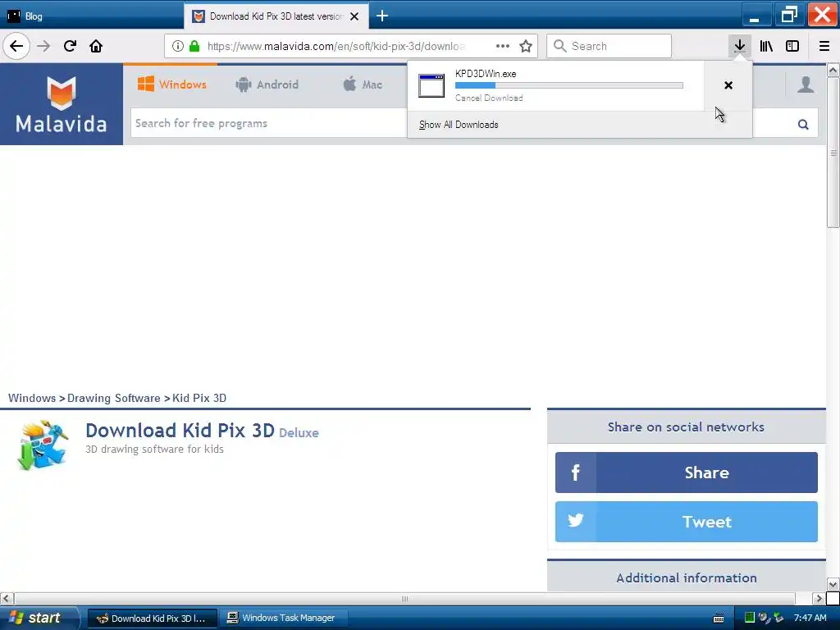Show site information icon in address bar
This screenshot has width=840, height=630.
pyautogui.click(x=178, y=46)
